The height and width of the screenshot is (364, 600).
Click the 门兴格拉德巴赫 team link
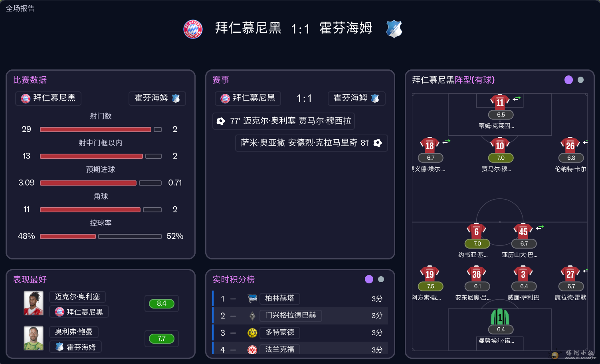point(291,315)
